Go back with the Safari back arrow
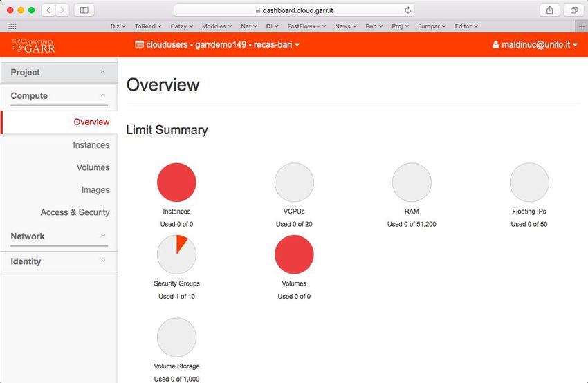The height and width of the screenshot is (383, 588). pos(48,10)
